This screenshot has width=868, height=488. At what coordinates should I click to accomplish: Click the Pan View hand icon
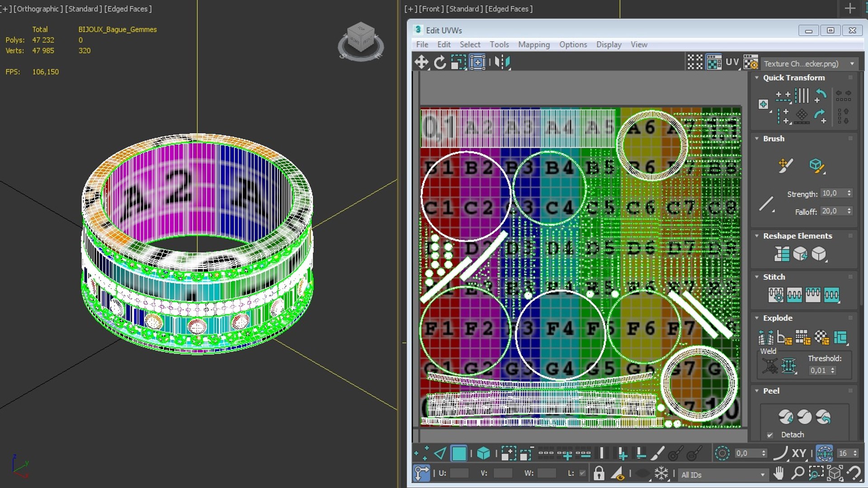778,473
